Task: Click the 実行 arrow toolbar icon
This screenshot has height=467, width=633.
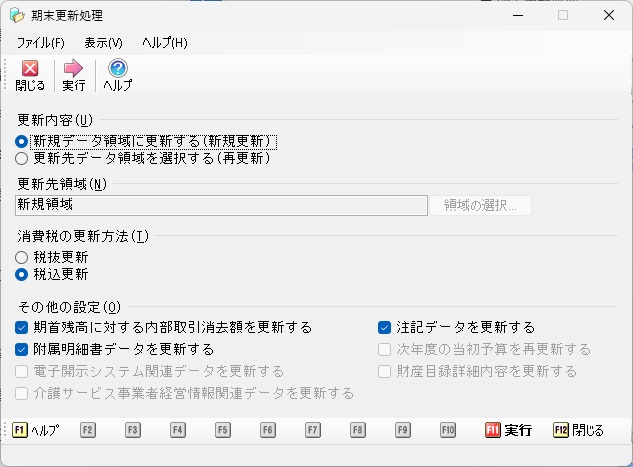Action: point(73,75)
